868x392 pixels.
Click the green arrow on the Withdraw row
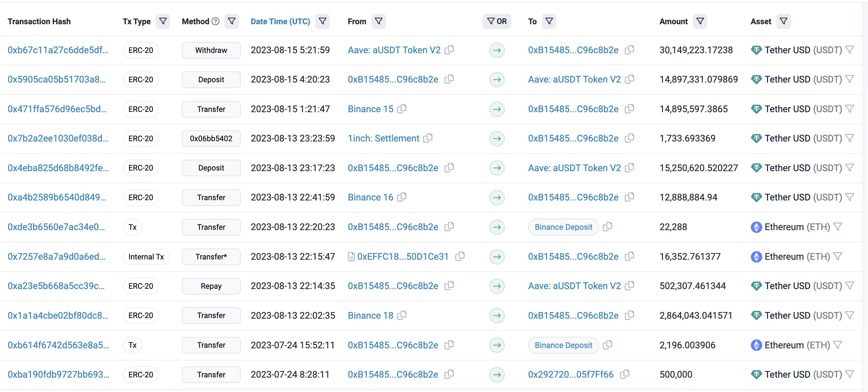[x=497, y=50]
